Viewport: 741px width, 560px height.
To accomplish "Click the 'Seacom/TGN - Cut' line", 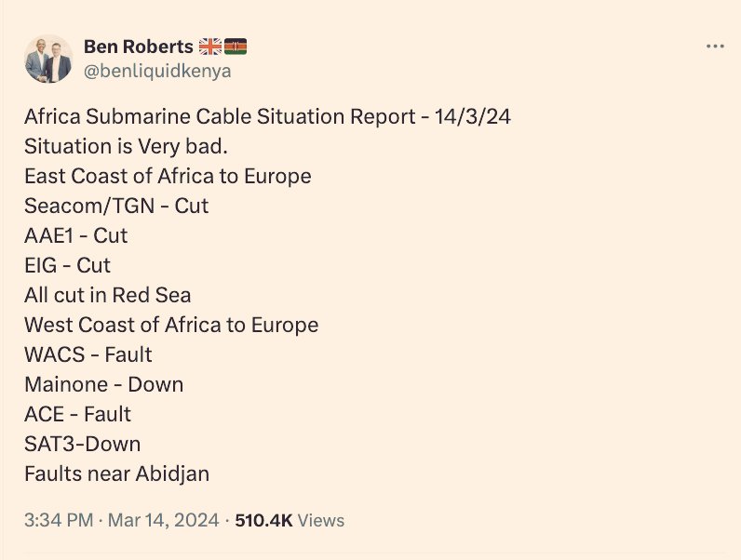I will 116,206.
